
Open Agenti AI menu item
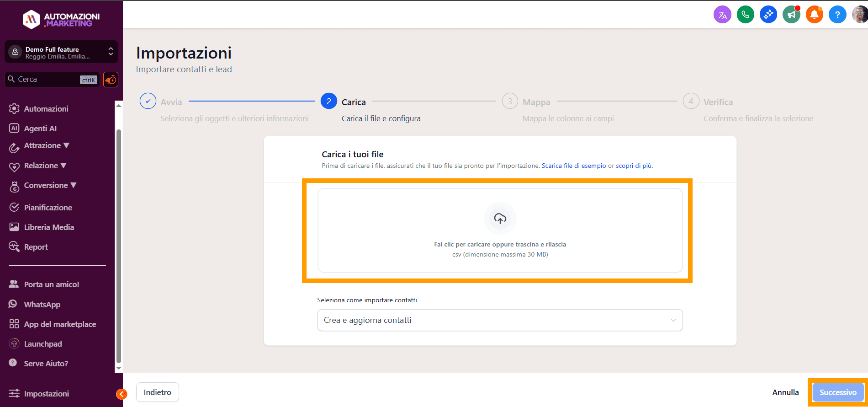pos(40,129)
